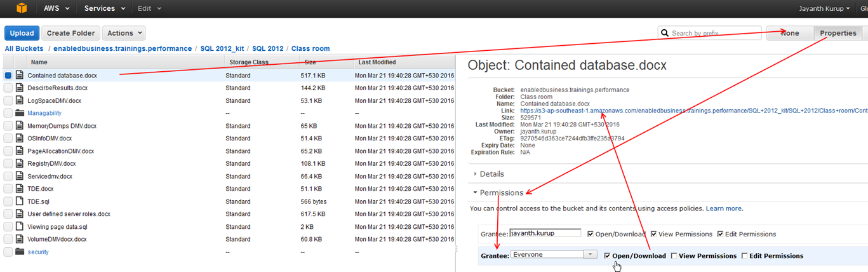This screenshot has height=272, width=868.
Task: Click the OSInfoDMV.docx file icon
Action: click(x=20, y=138)
